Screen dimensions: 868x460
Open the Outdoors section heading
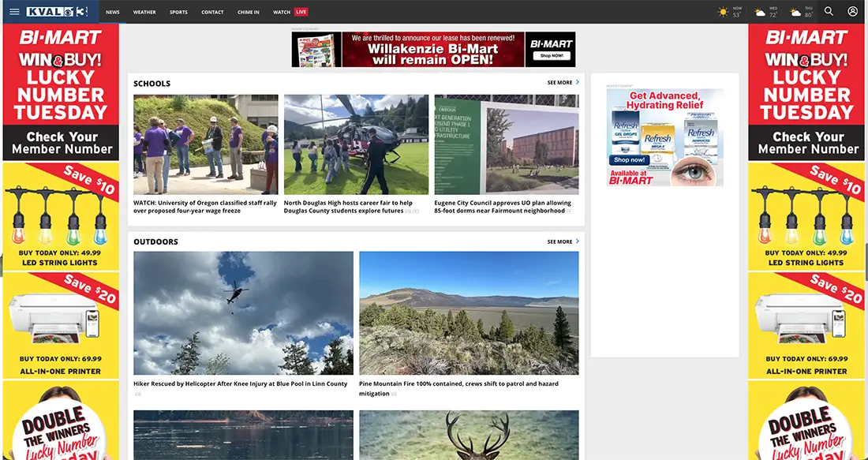155,242
